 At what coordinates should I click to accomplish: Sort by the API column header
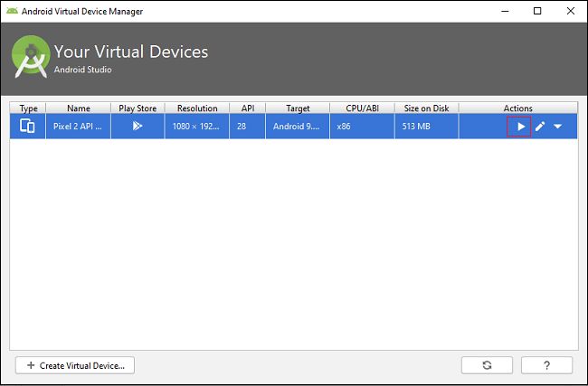click(248, 108)
